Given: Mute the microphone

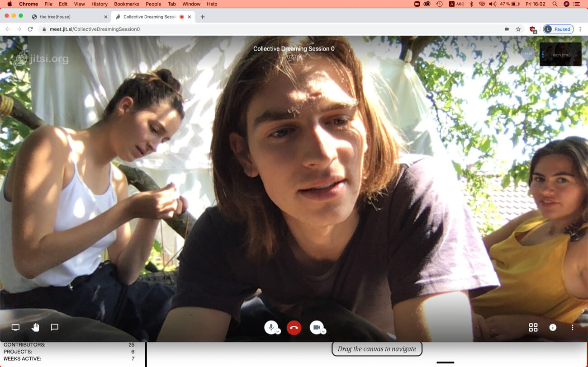Looking at the screenshot, I should click(x=270, y=327).
